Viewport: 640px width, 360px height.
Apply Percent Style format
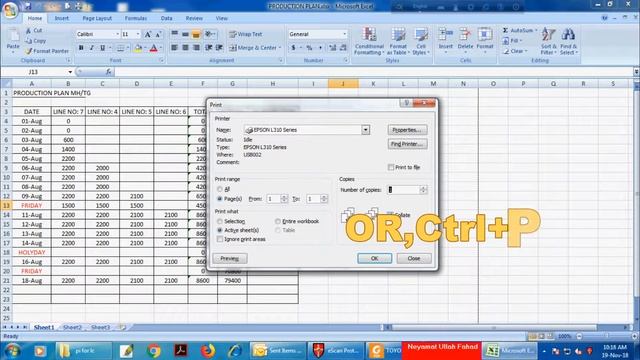point(309,48)
